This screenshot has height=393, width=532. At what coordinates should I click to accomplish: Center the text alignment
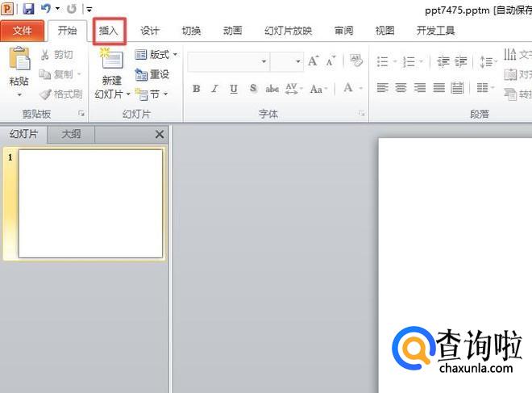point(401,88)
